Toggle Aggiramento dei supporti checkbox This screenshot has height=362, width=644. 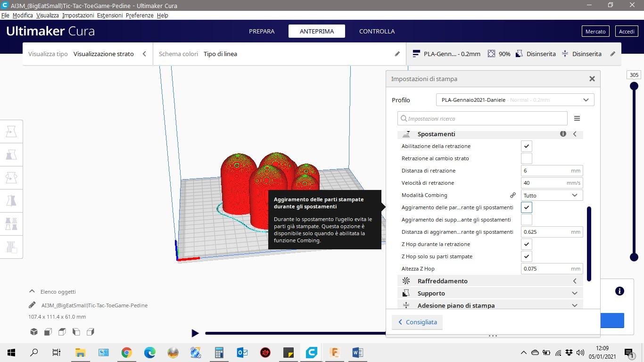tap(527, 220)
